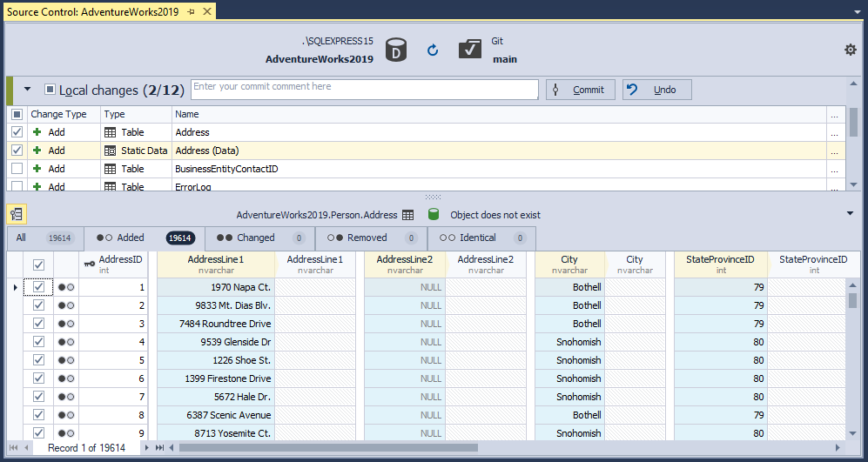
Task: Click the source AddressLine1 column header
Action: point(216,264)
